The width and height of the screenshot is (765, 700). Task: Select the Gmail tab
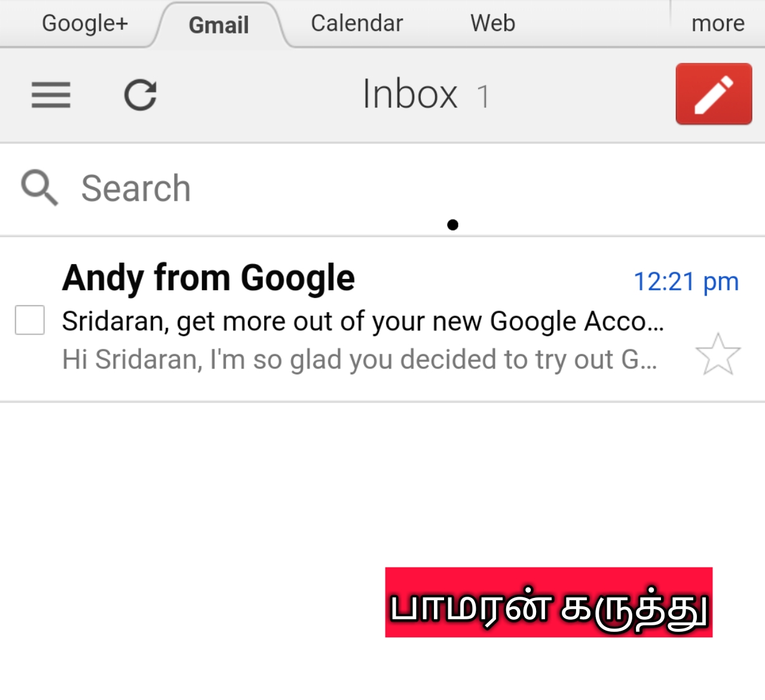(x=219, y=25)
